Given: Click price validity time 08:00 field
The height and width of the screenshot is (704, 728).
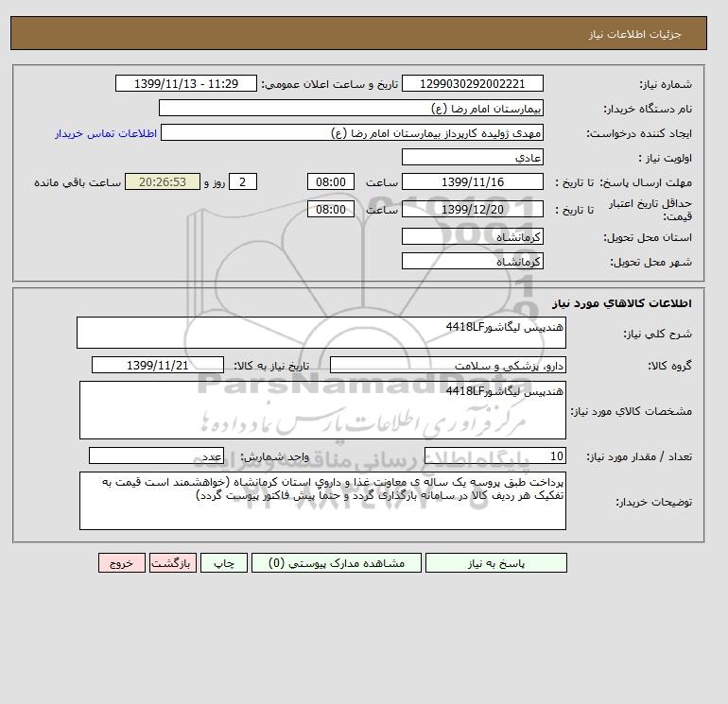Looking at the screenshot, I should pos(331,209).
